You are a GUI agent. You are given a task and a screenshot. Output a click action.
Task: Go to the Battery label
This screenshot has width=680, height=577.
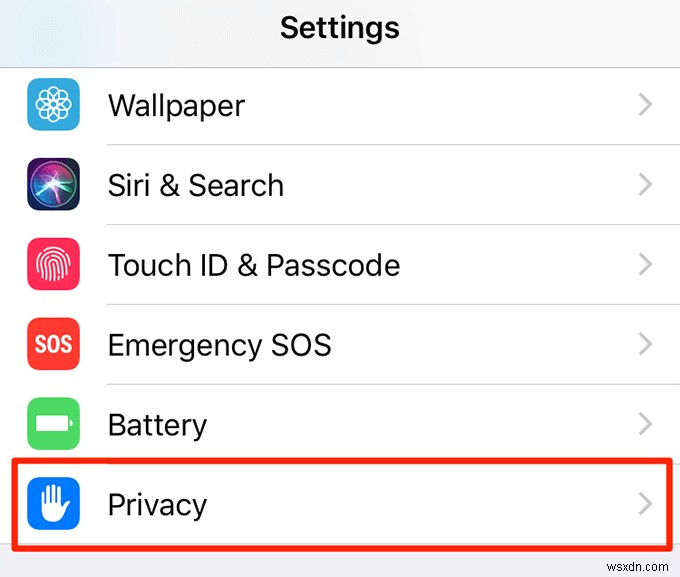(157, 425)
